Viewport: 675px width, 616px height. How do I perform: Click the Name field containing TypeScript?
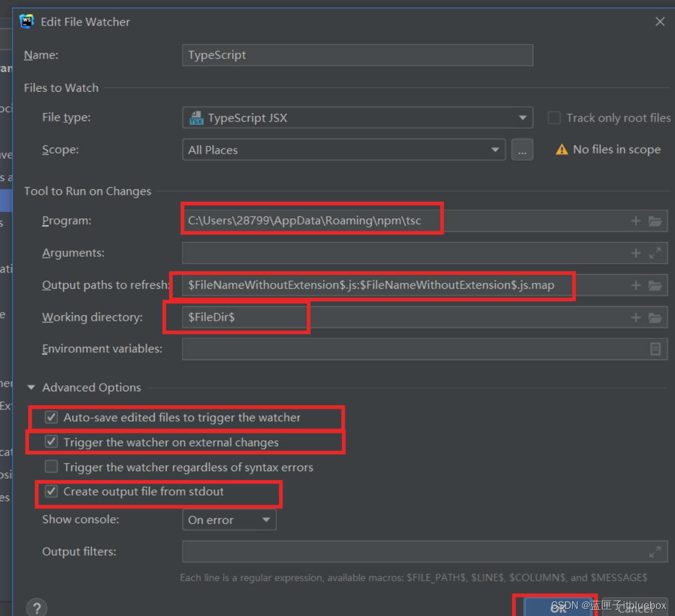(357, 55)
